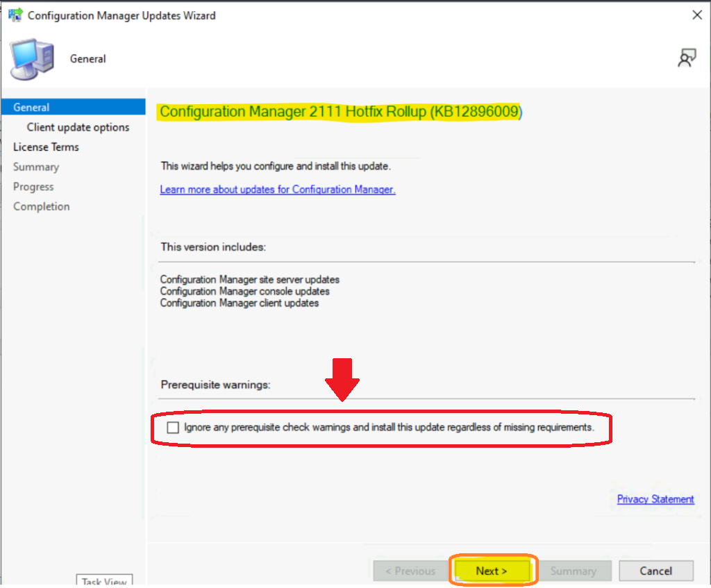The height and width of the screenshot is (588, 711).
Task: Select the General wizard step
Action: point(74,107)
